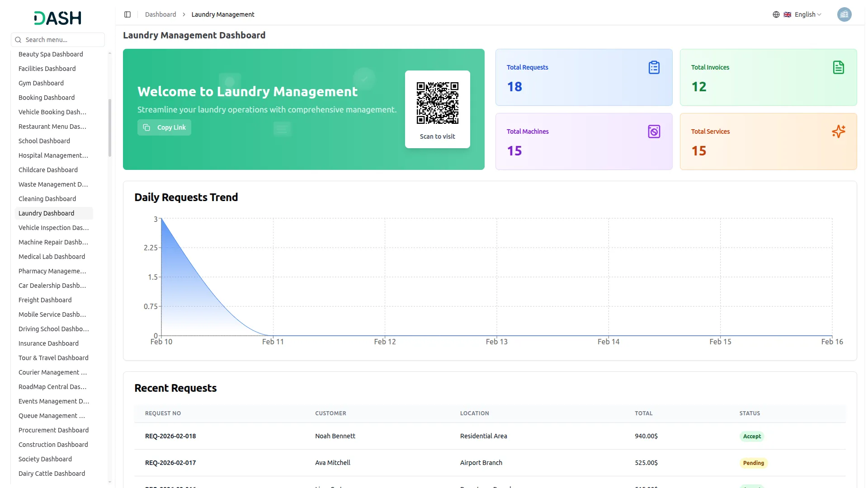
Task: Toggle the sidebar collapse icon
Action: [127, 14]
